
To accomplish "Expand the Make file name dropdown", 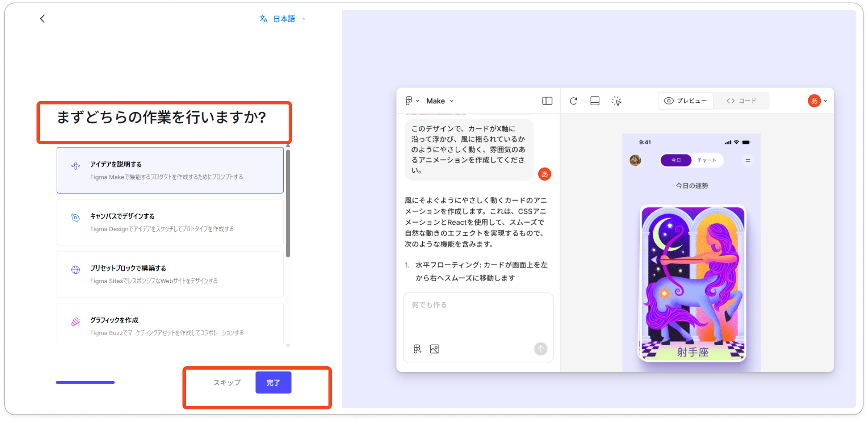I will 440,101.
